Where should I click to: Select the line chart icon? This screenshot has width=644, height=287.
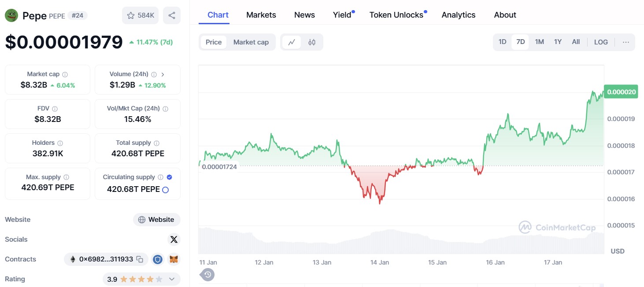pos(292,42)
